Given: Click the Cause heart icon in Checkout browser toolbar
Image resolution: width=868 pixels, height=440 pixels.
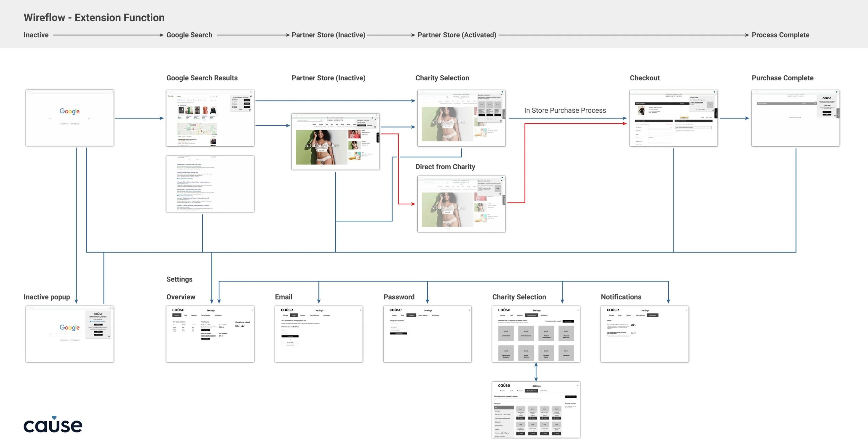Looking at the screenshot, I should point(715,92).
